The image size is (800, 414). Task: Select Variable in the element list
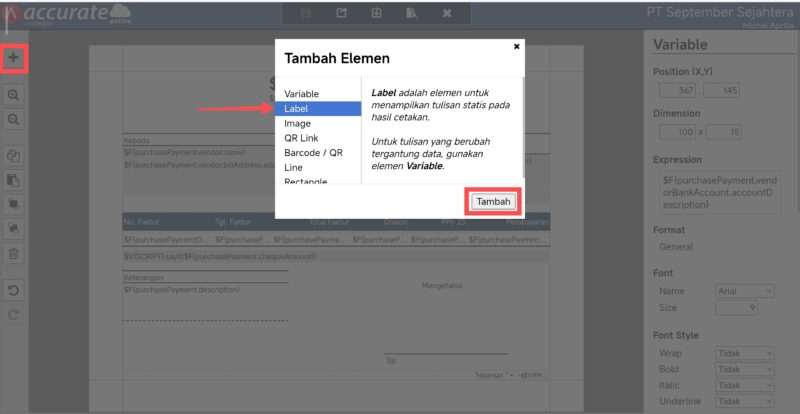302,94
